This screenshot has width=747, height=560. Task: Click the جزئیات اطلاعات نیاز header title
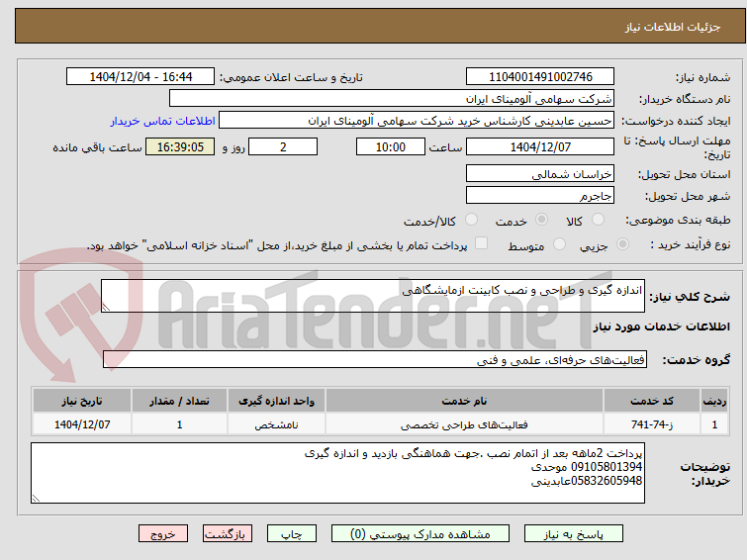point(673,27)
